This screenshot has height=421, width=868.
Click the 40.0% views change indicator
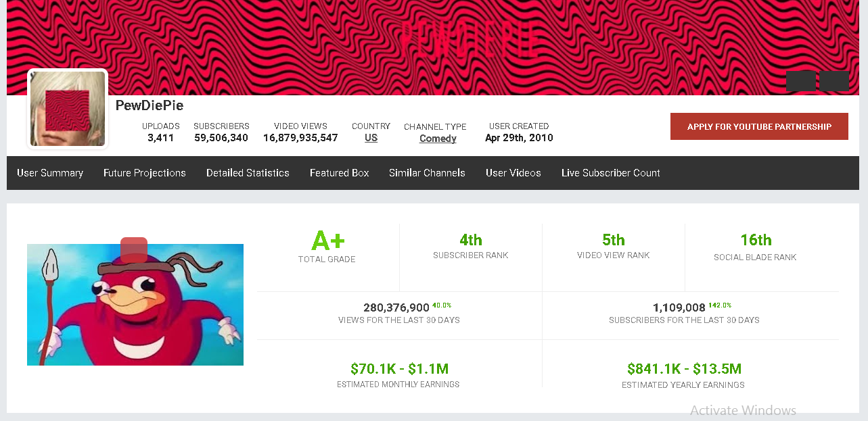pos(442,305)
